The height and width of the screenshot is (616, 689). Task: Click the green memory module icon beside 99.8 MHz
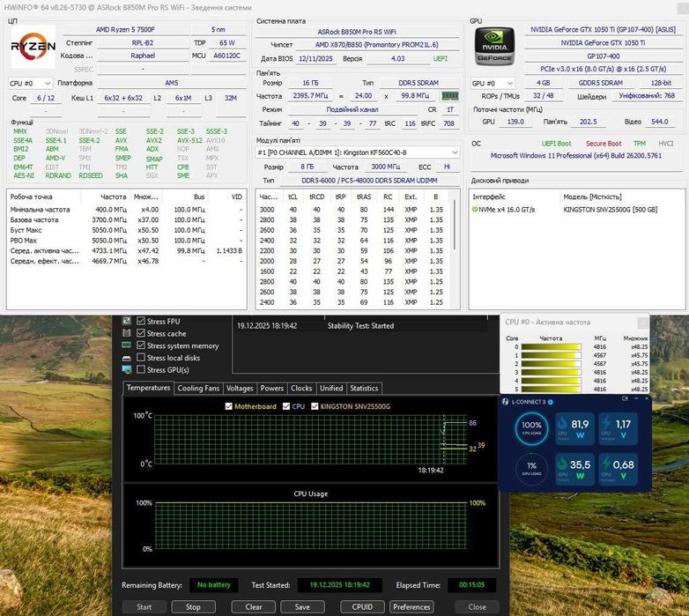450,95
